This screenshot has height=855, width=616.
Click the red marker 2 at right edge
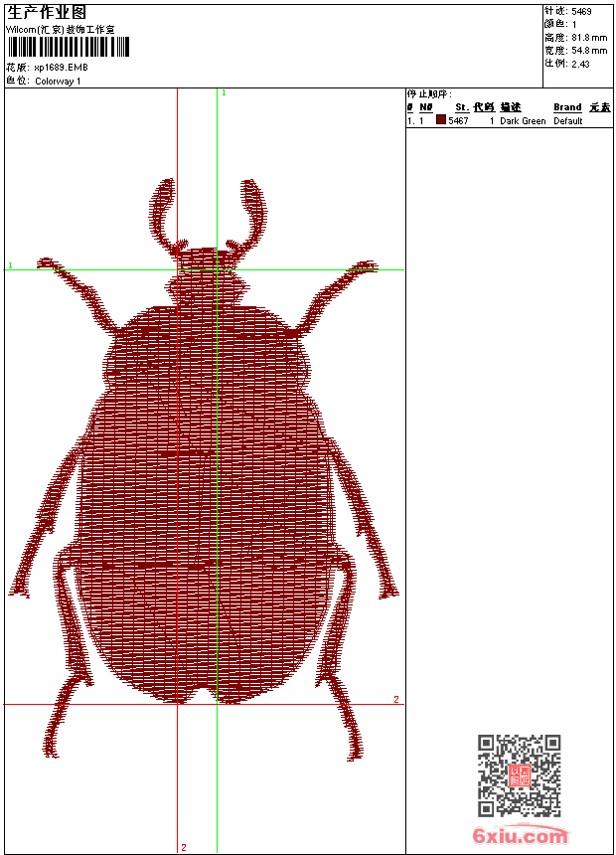396,700
